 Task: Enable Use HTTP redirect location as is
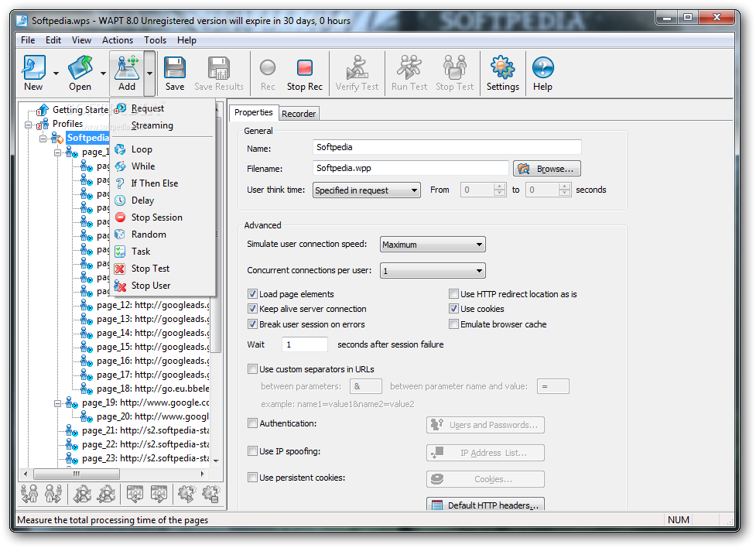(453, 294)
